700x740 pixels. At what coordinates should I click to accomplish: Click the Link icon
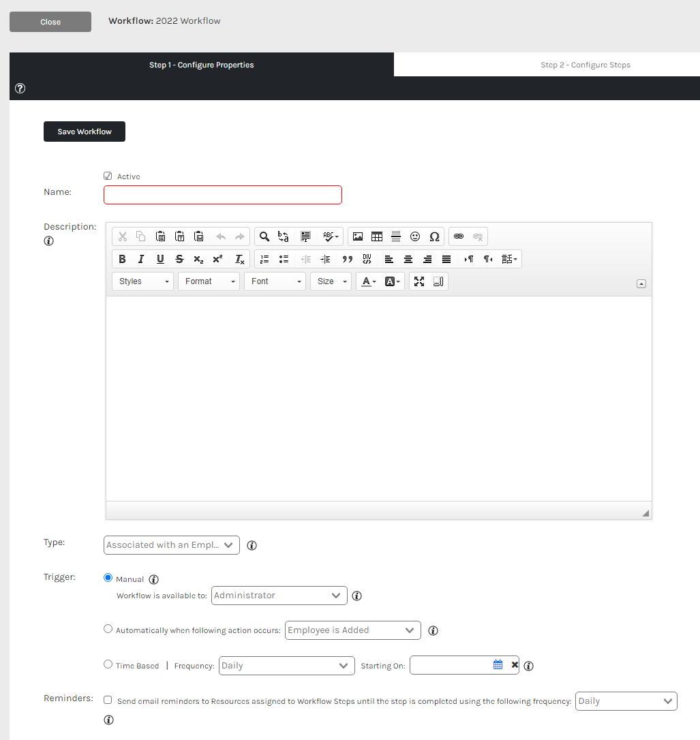(458, 236)
